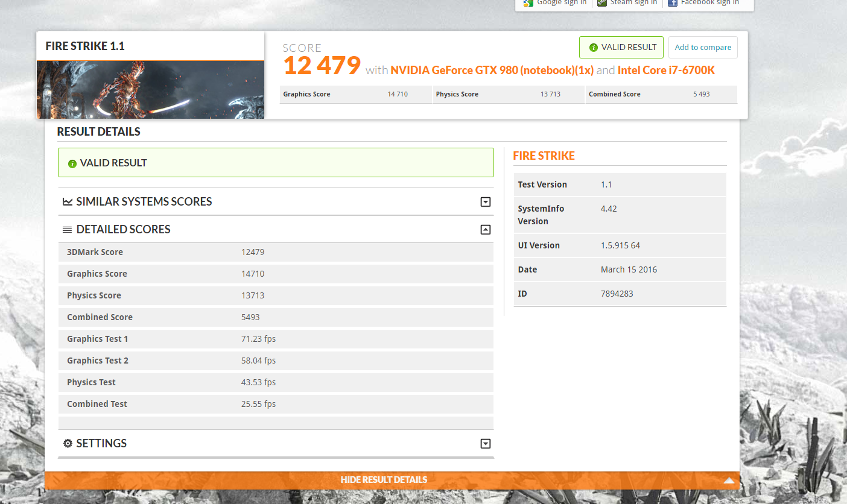
Task: Click the SETTINGS heading
Action: click(101, 444)
